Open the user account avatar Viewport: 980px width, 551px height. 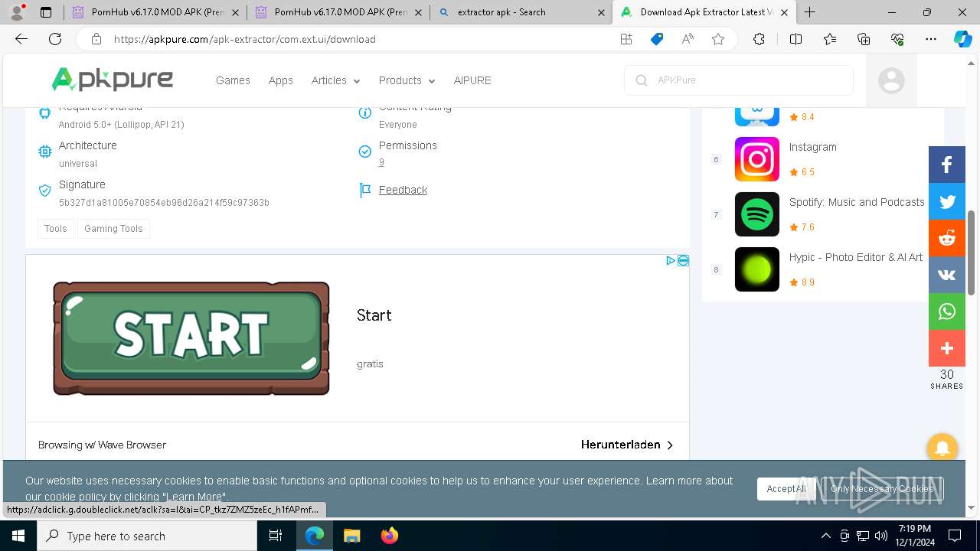pyautogui.click(x=891, y=80)
